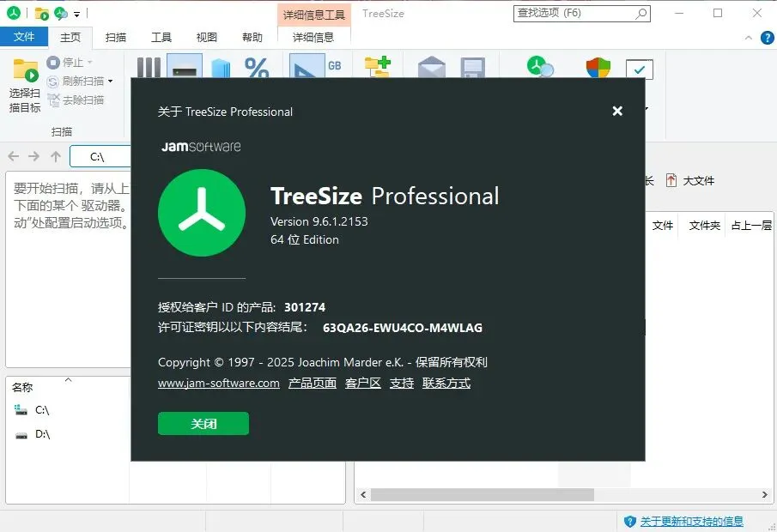The height and width of the screenshot is (532, 777).
Task: Click Version 9.6.1.2153 text
Action: click(x=319, y=221)
